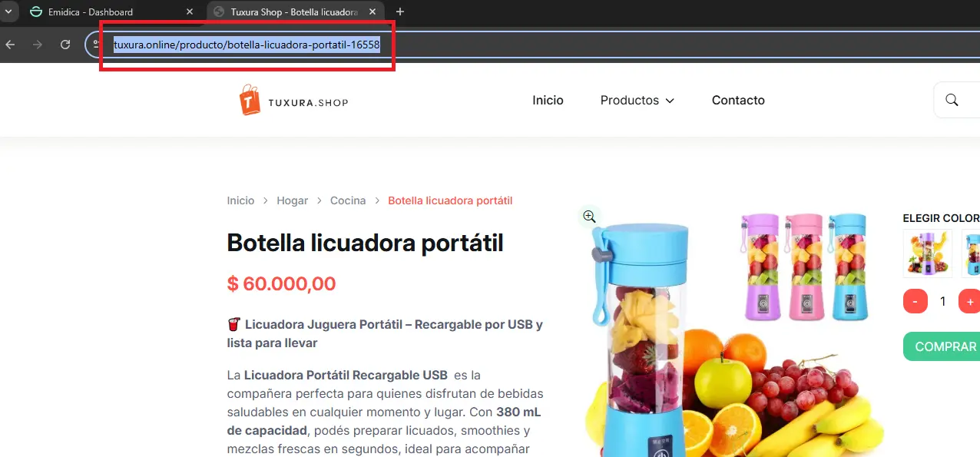
Task: Click the browser forward arrow
Action: point(38,45)
